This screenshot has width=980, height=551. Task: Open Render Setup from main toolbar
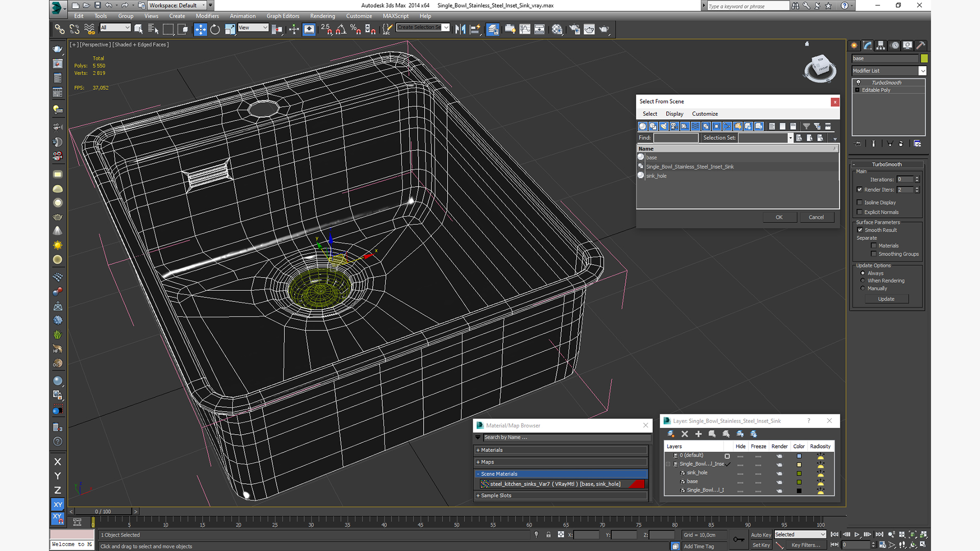[x=575, y=29]
